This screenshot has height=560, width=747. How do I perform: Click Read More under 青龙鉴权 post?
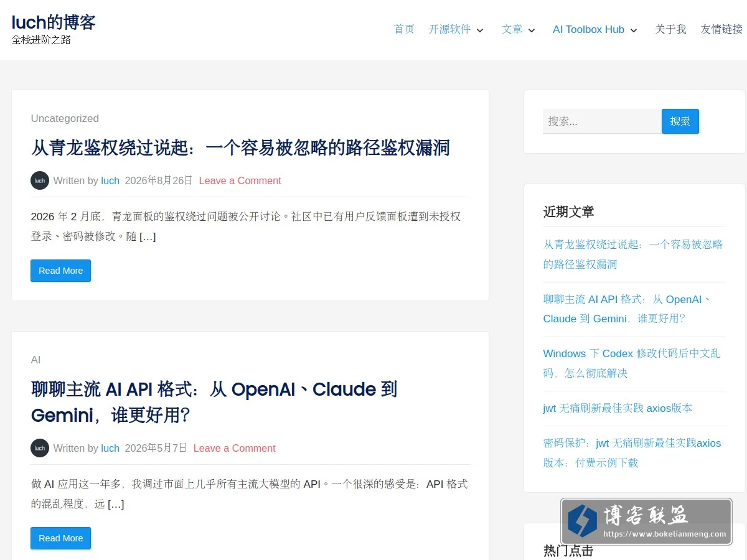60,271
